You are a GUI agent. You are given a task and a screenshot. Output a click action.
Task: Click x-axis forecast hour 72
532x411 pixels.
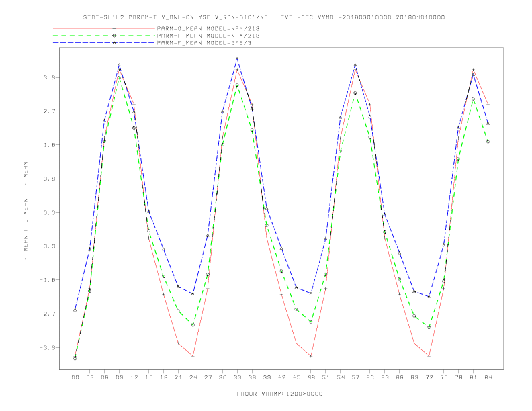click(x=429, y=377)
